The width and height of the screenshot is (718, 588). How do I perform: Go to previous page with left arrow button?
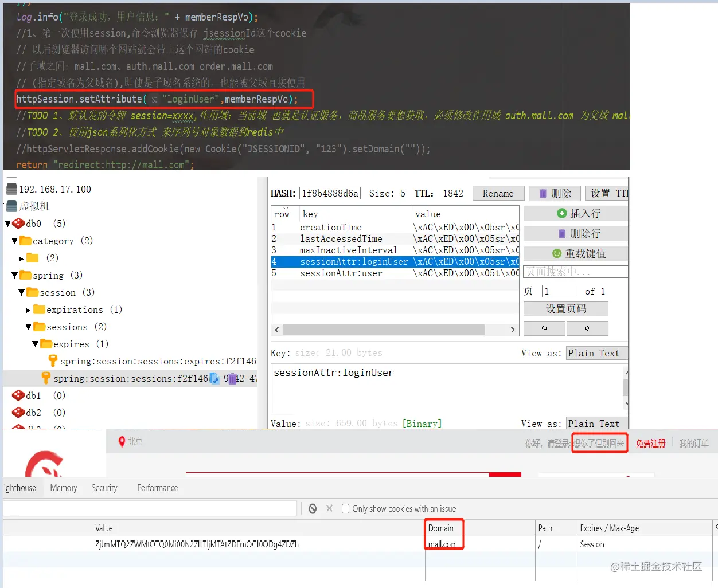(x=544, y=328)
